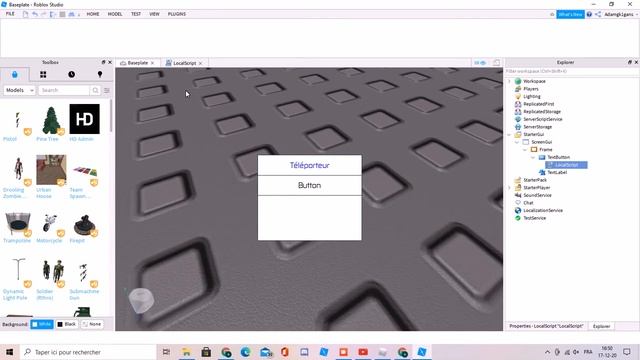Undock the Toolbox panel

pos(103,62)
